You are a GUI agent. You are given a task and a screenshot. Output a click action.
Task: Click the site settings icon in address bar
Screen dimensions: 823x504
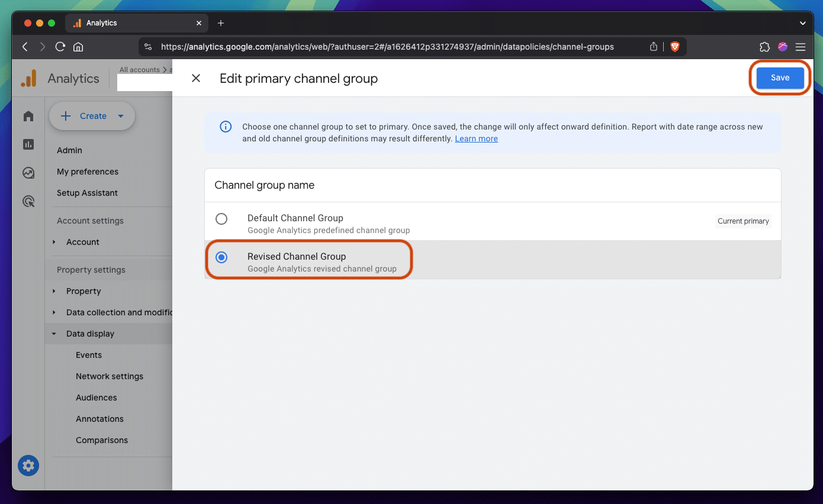(x=148, y=47)
